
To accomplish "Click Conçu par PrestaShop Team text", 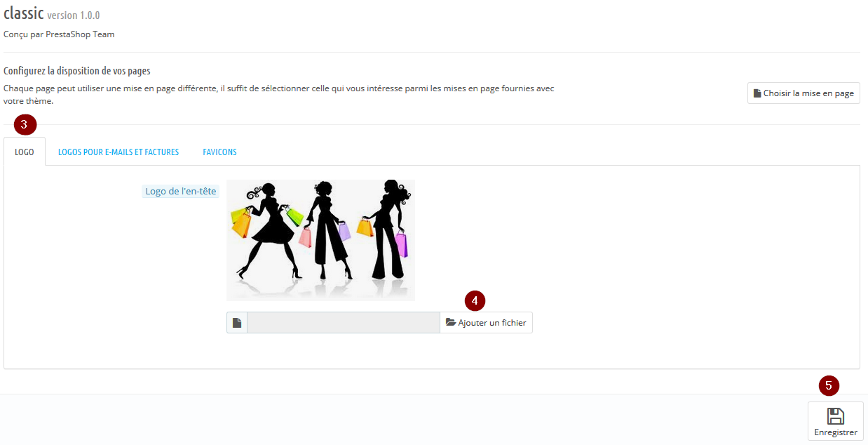I will pyautogui.click(x=59, y=34).
